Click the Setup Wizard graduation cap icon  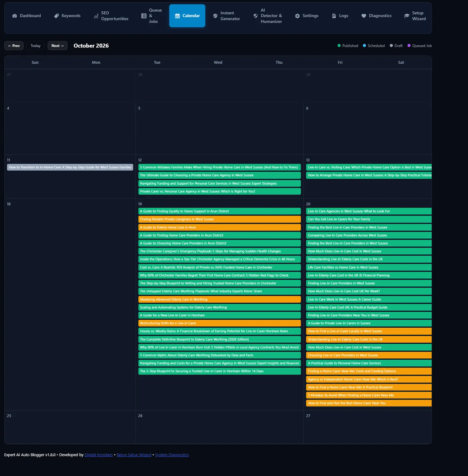tap(407, 16)
